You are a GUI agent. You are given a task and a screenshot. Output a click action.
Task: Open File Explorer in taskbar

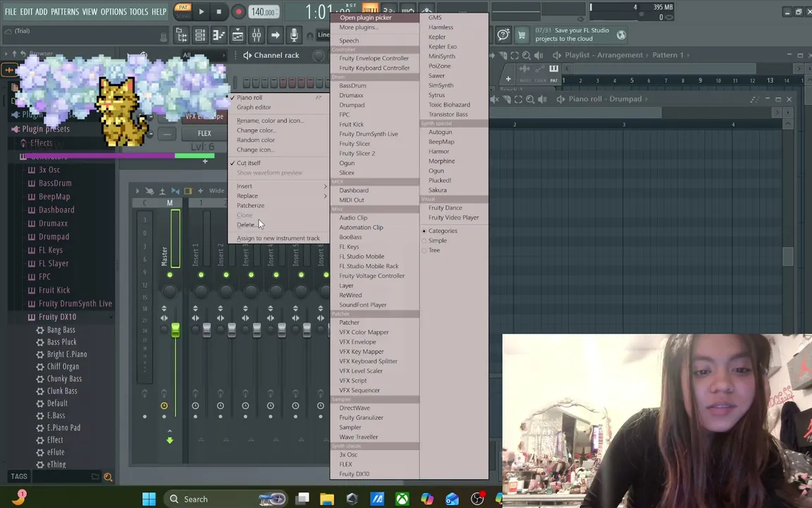click(327, 499)
